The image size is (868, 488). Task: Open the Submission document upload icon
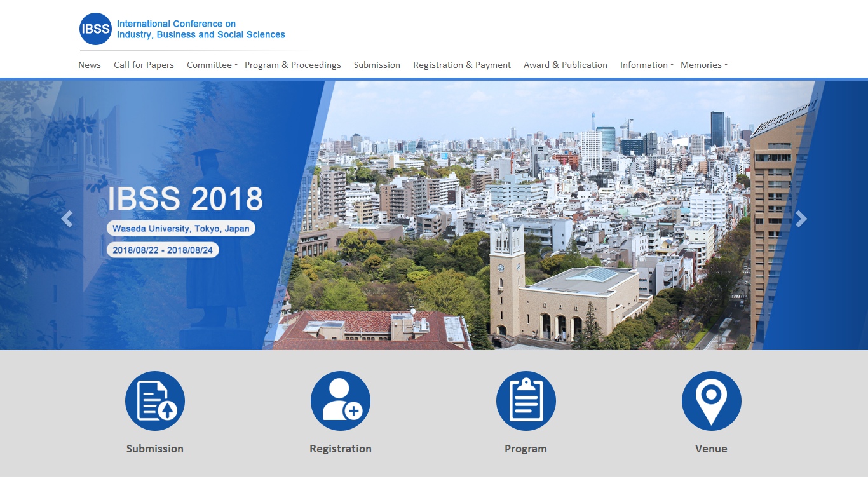(x=155, y=401)
